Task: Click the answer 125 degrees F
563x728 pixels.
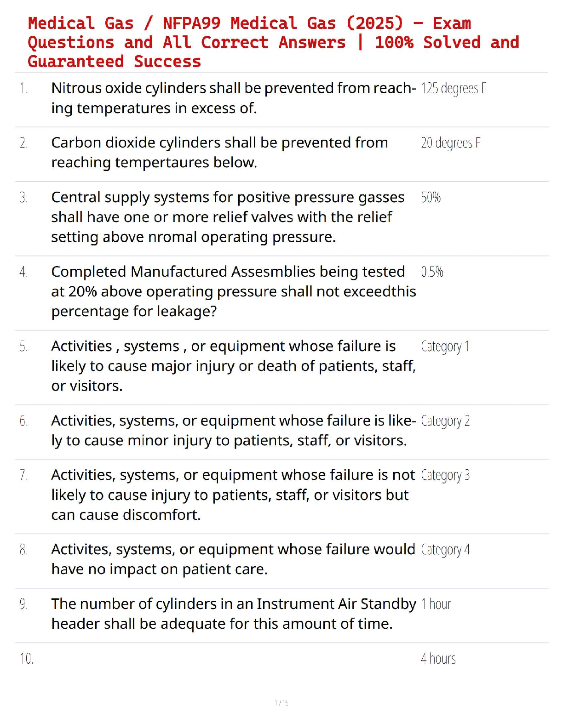Action: (x=454, y=88)
